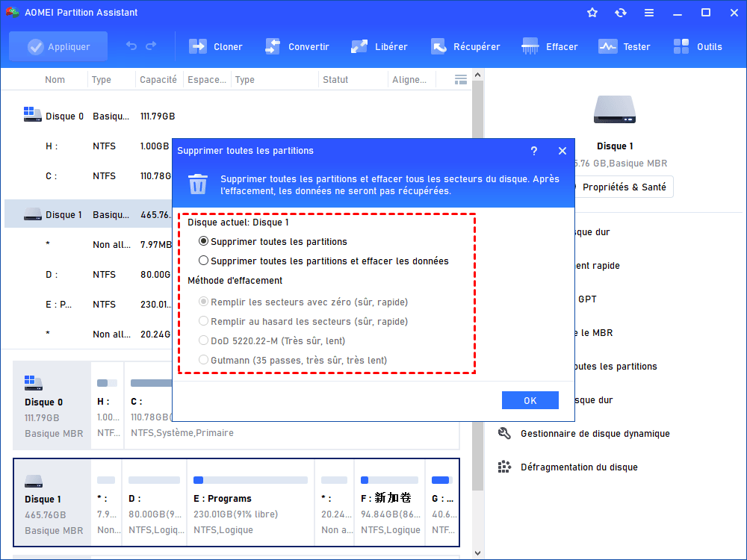Viewport: 747px width, 560px height.
Task: Select Disque 1 row in the list
Action: (x=88, y=214)
